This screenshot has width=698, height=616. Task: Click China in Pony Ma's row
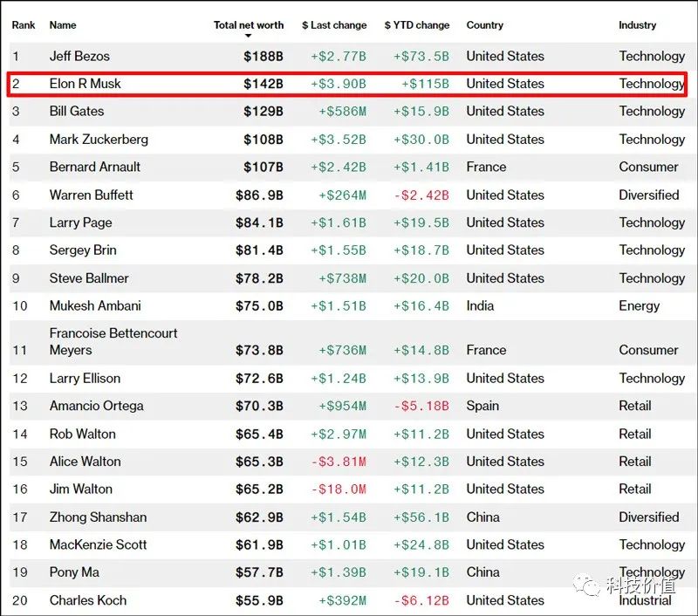(483, 572)
